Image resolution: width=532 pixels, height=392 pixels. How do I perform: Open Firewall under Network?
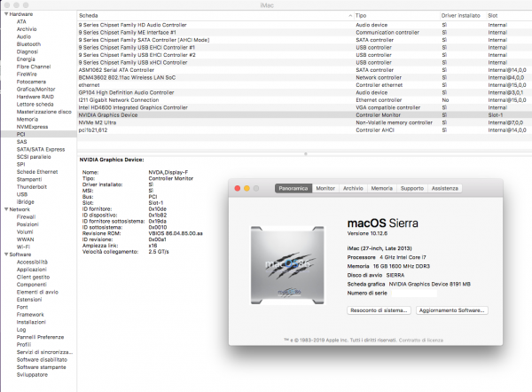(26, 217)
